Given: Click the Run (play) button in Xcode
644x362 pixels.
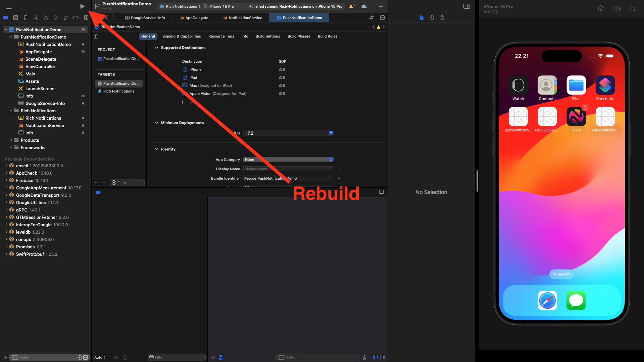Looking at the screenshot, I should (x=82, y=6).
